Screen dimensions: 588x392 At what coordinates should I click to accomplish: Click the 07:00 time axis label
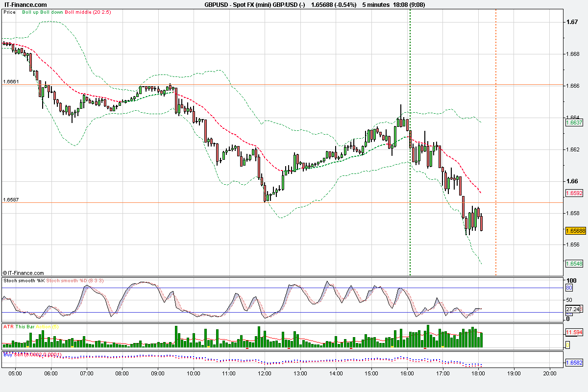(87, 373)
